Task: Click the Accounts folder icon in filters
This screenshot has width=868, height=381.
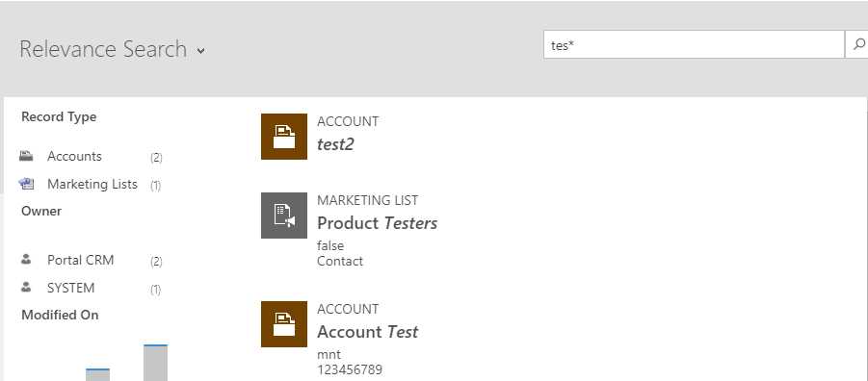Action: pos(27,156)
